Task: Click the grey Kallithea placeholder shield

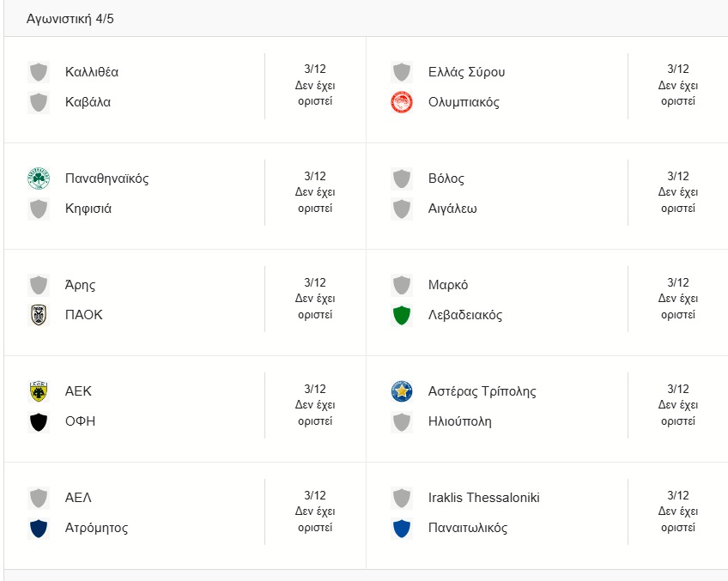Action: click(38, 72)
